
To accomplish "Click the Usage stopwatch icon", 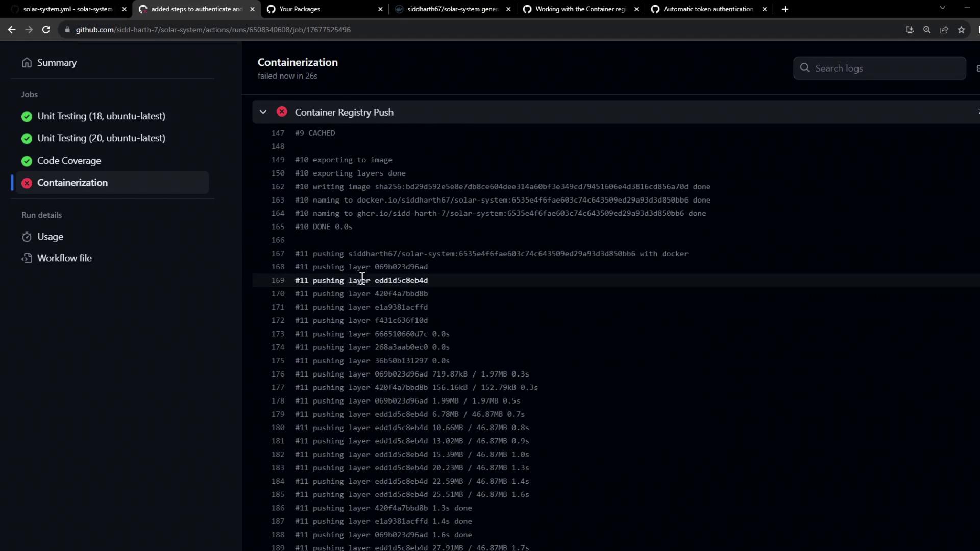I will [27, 237].
